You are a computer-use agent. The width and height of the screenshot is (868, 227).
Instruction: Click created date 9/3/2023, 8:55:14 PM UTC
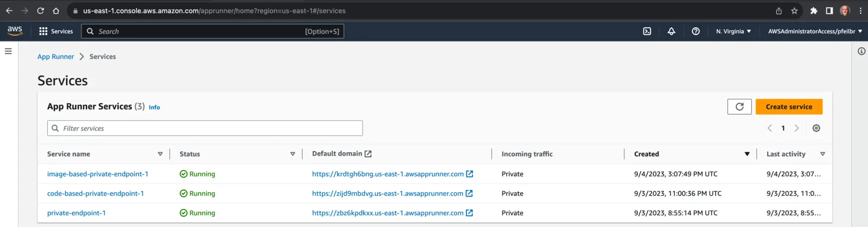point(675,213)
